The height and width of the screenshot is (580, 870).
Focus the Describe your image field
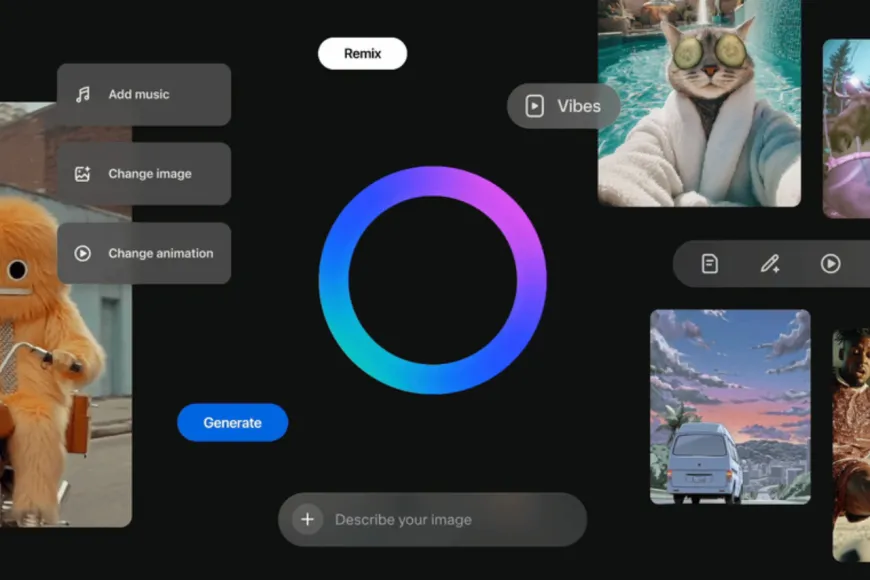[x=432, y=520]
